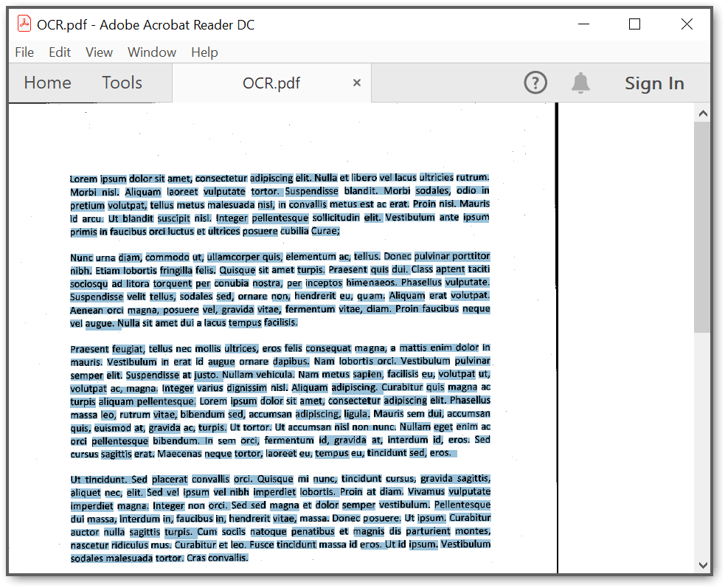Click the scrollbar down arrow
Viewport: 725px width, 588px height.
click(703, 564)
